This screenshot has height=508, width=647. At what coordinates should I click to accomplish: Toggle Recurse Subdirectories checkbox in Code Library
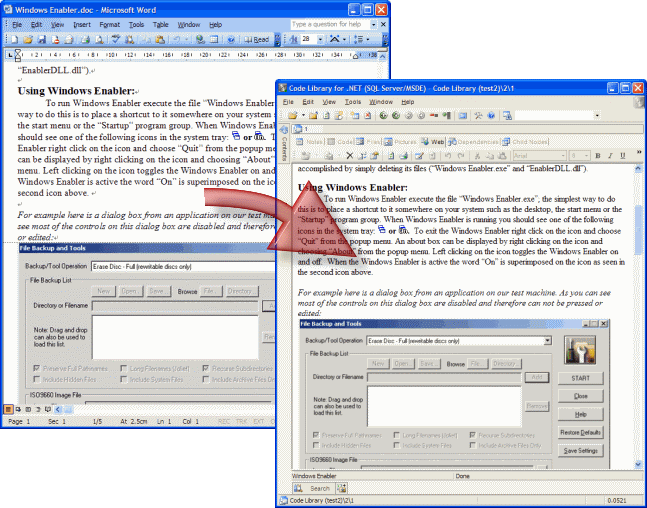pos(472,435)
